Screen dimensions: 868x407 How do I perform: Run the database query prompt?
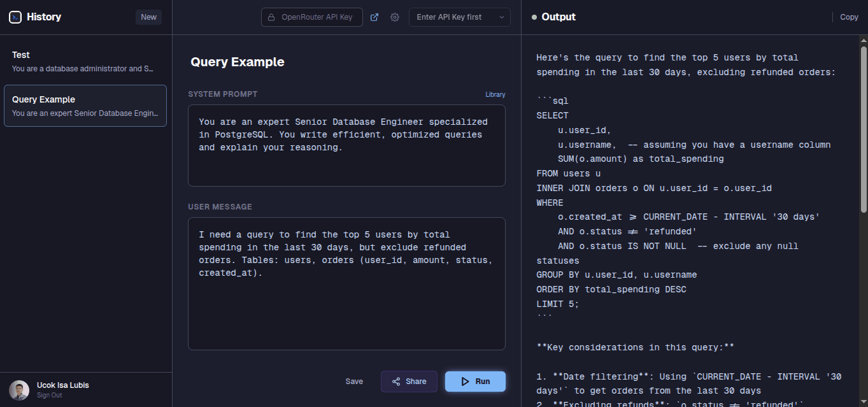coord(475,381)
